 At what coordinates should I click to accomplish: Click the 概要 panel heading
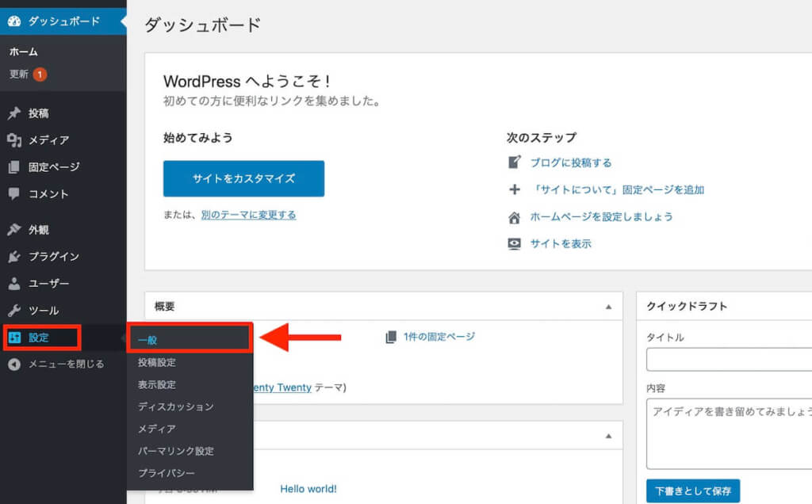(x=165, y=307)
